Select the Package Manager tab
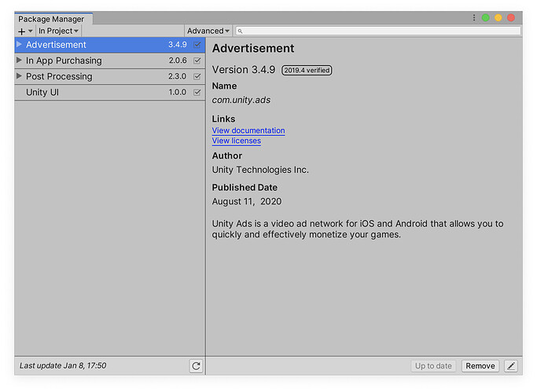 (x=51, y=19)
